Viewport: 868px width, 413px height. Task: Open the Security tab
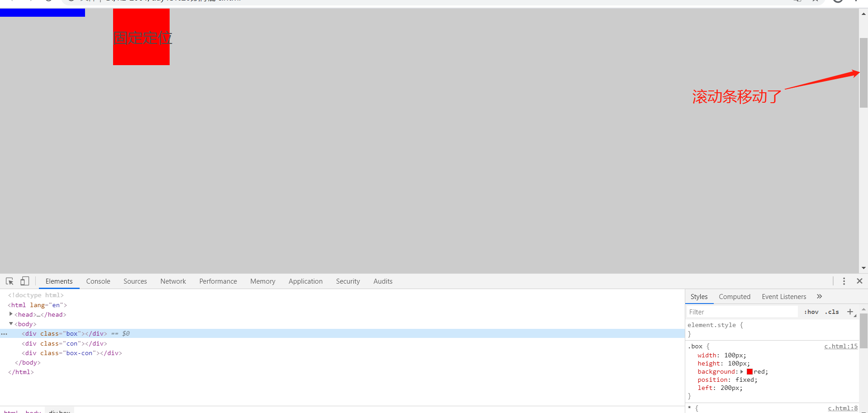click(348, 281)
